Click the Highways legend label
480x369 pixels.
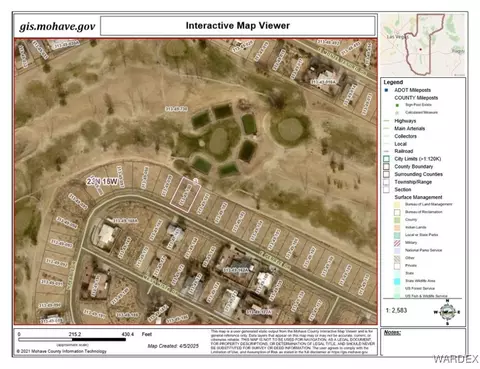(x=405, y=121)
